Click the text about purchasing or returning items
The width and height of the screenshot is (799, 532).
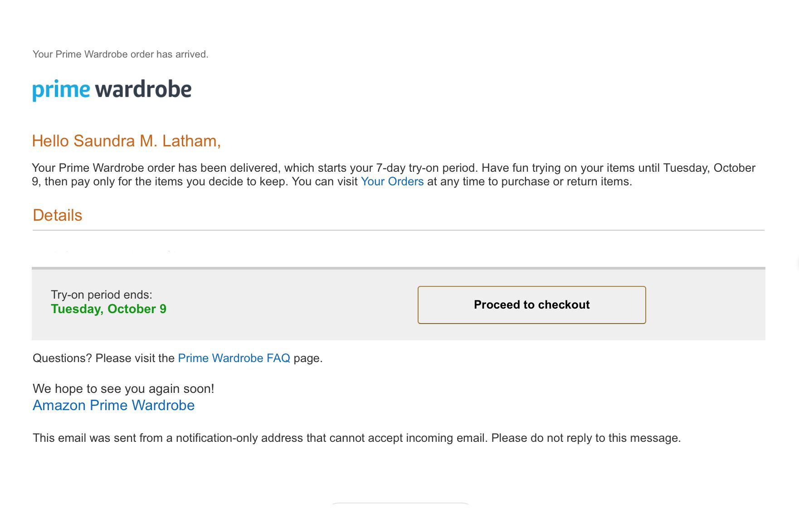pyautogui.click(x=529, y=182)
